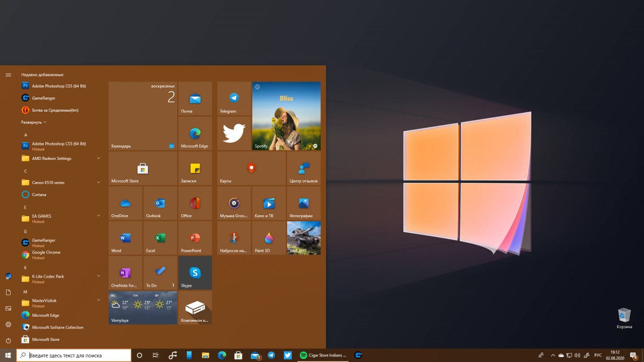Screen dimensions: 644x362
Task: Open Microsoft Store in the app list
Action: [x=60, y=339]
